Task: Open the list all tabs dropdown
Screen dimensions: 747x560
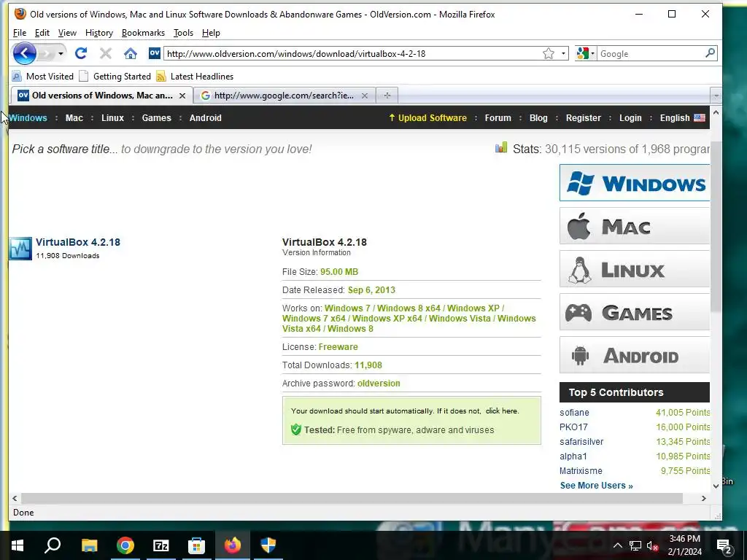Action: click(716, 96)
